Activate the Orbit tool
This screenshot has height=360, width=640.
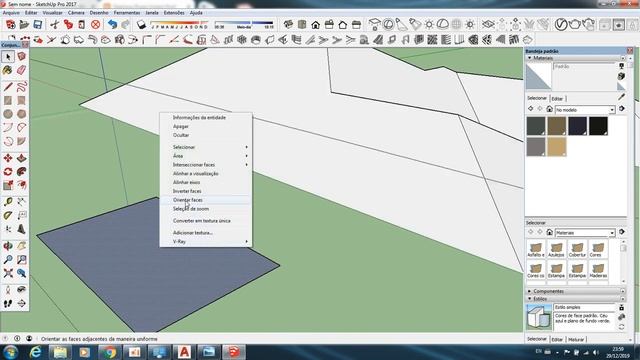[x=8, y=246]
